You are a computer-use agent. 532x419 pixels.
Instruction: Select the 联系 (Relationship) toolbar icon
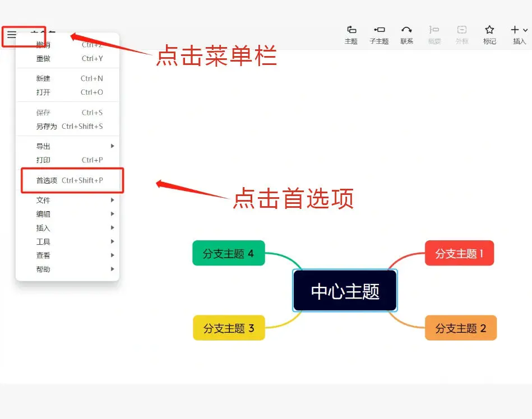[406, 32]
